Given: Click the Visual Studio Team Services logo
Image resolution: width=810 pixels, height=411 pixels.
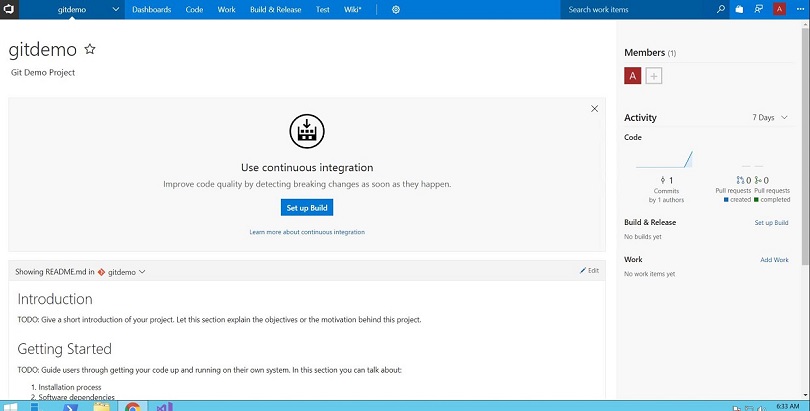Looking at the screenshot, I should [x=9, y=9].
